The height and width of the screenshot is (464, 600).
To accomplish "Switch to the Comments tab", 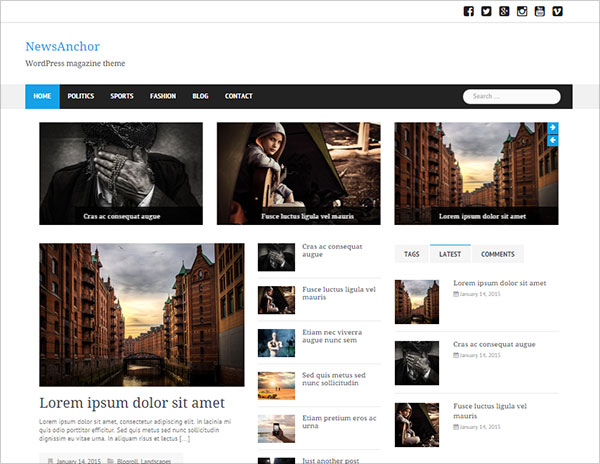I will coord(497,254).
